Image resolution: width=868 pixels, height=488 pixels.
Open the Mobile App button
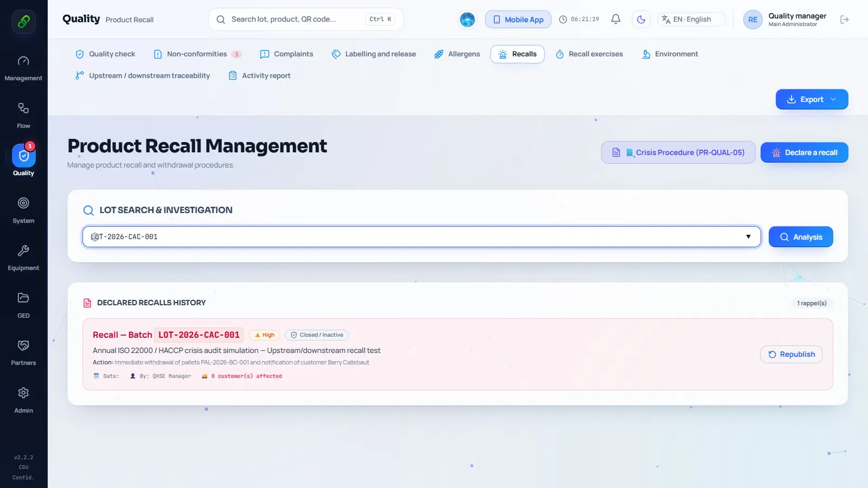tap(518, 20)
